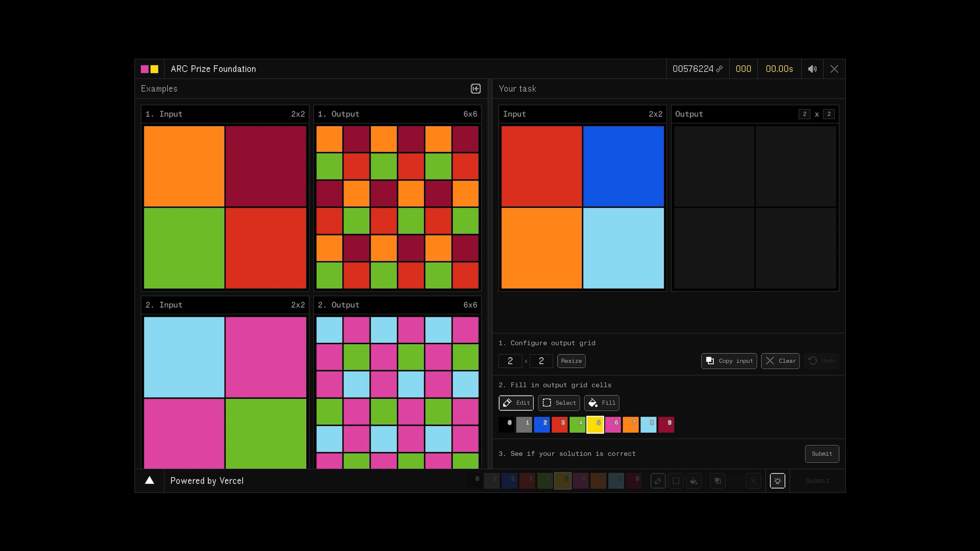Click the pink-yellow ARC logo
The height and width of the screenshot is (551, 980).
(x=149, y=69)
